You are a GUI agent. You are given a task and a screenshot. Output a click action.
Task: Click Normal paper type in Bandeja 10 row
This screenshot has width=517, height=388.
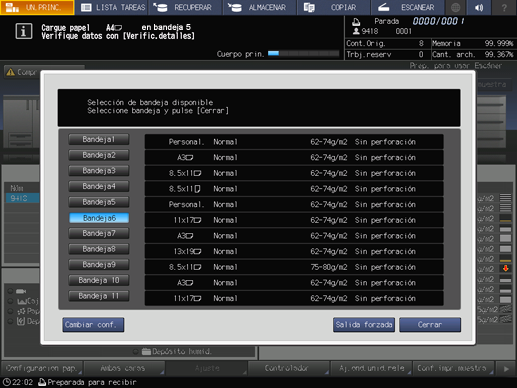pyautogui.click(x=225, y=283)
